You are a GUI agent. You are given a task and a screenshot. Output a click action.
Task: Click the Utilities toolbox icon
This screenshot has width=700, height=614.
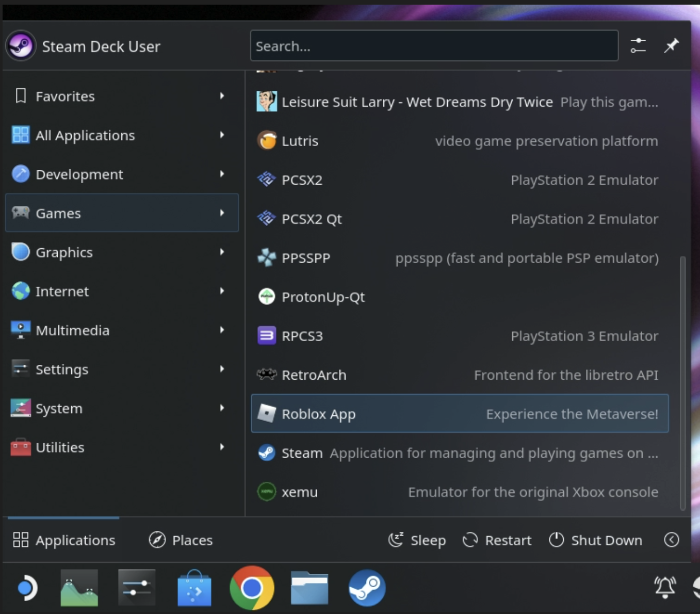coord(21,447)
